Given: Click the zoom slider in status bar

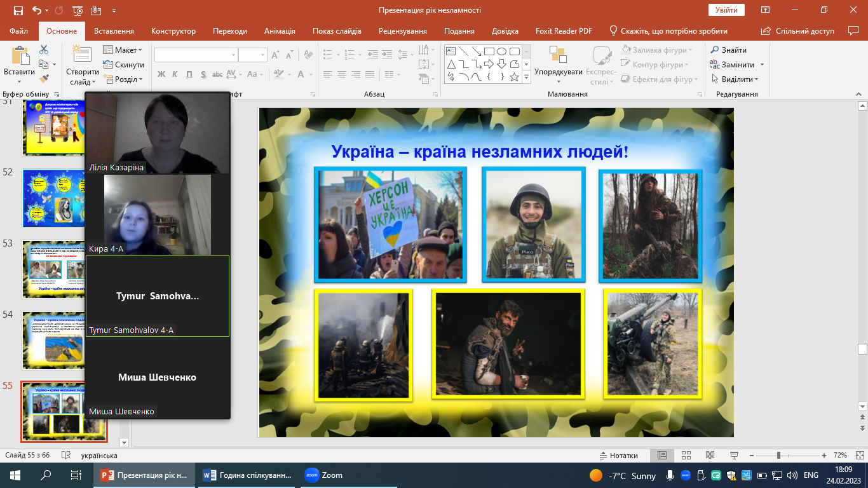Looking at the screenshot, I should 778,456.
